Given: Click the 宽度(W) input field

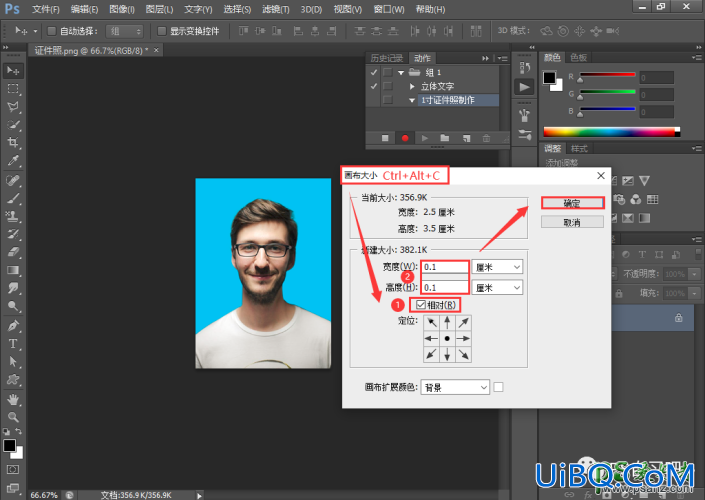Looking at the screenshot, I should (445, 267).
